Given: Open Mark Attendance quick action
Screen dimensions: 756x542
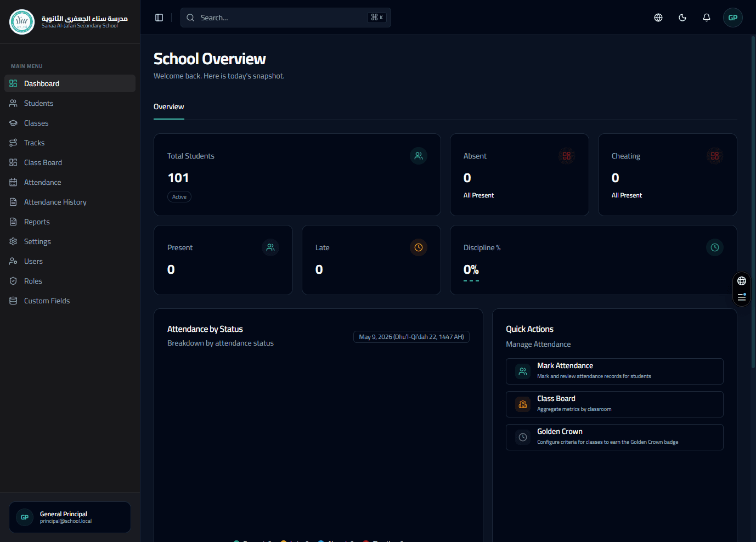Looking at the screenshot, I should point(614,371).
